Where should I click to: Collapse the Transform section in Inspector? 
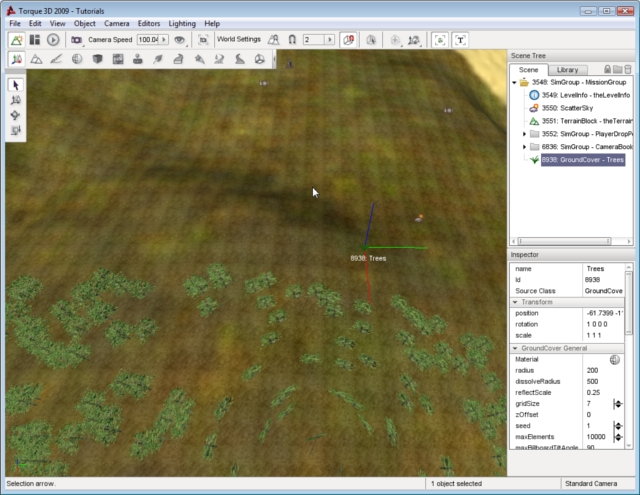click(x=517, y=301)
